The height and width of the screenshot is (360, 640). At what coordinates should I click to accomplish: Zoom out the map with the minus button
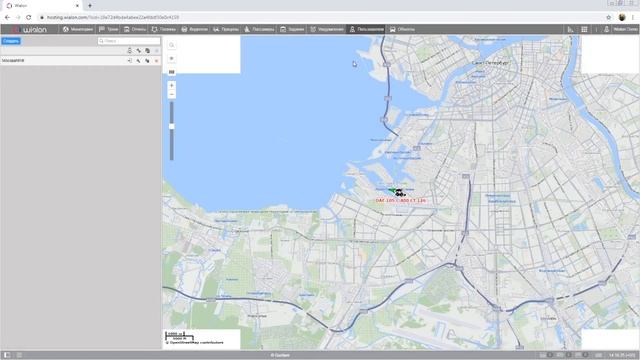coord(172,94)
